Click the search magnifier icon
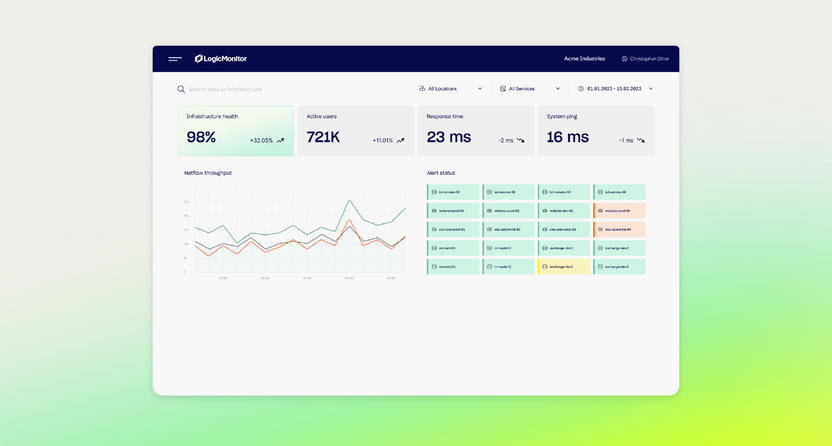Image resolution: width=832 pixels, height=446 pixels. click(x=181, y=89)
